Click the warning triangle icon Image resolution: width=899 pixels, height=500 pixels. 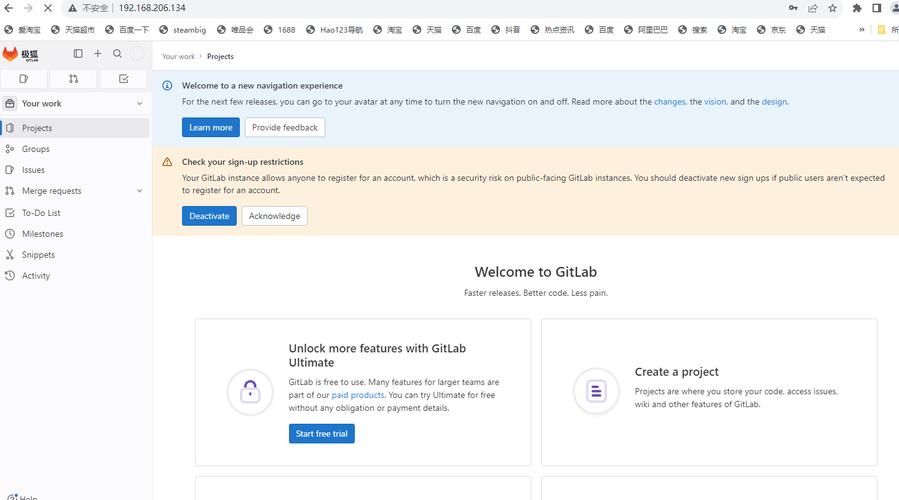coord(167,162)
